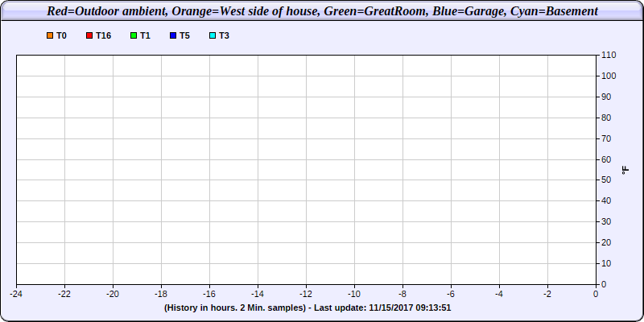
Task: Click the T16 legend label
Action: coord(104,35)
